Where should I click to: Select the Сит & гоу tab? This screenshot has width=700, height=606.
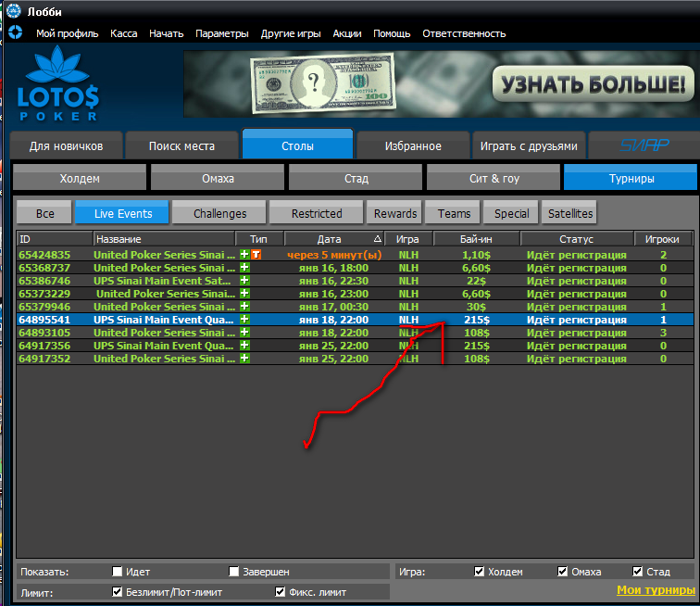tap(494, 178)
